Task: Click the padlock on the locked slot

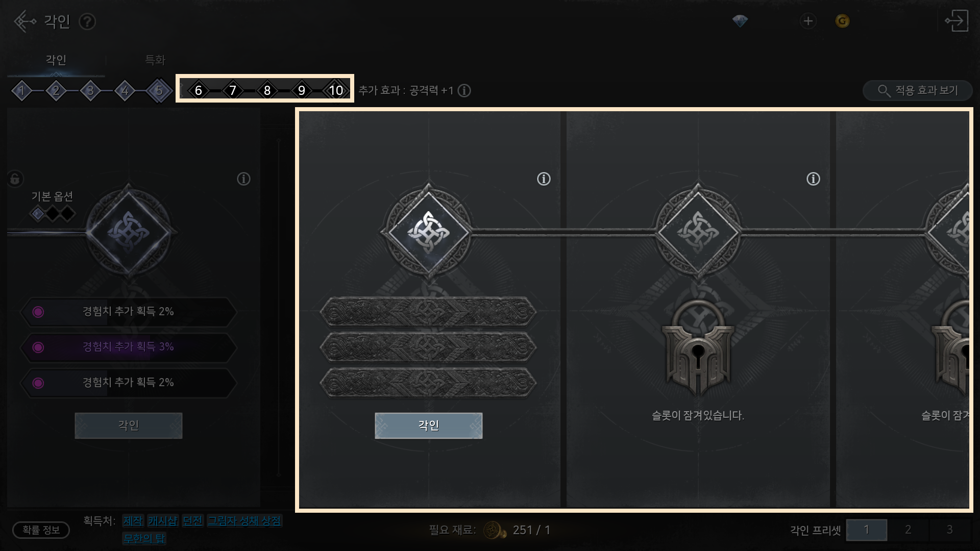Action: 698,348
